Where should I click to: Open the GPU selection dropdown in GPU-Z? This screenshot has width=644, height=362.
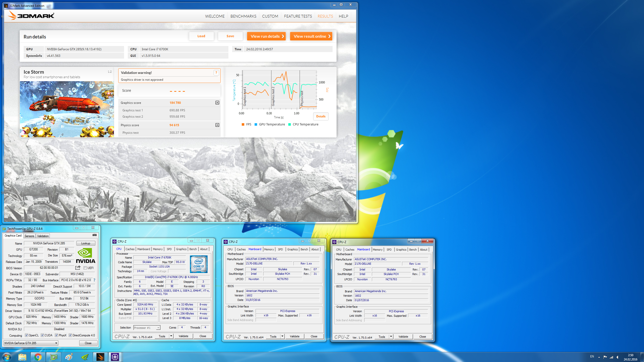click(31, 343)
